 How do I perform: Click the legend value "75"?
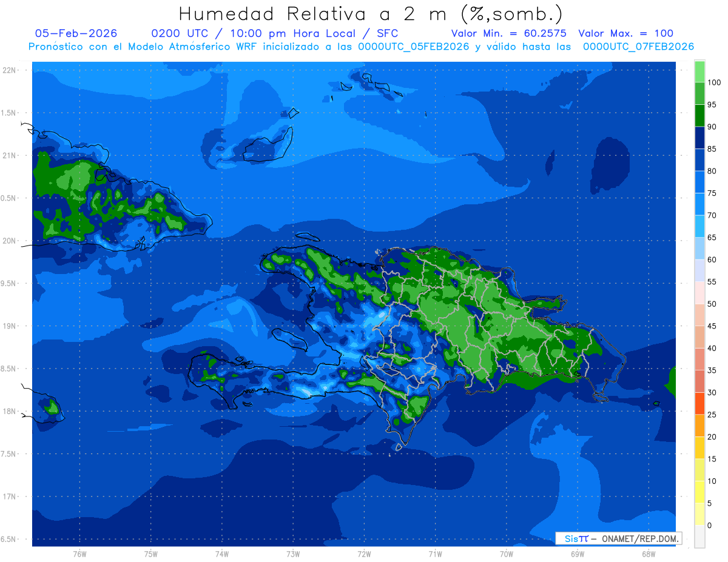712,193
